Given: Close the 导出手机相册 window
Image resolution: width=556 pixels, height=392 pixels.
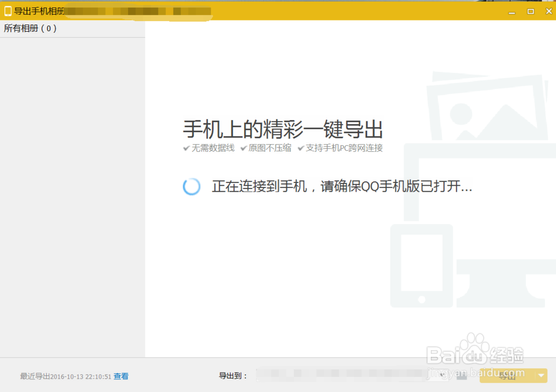Looking at the screenshot, I should tap(549, 11).
